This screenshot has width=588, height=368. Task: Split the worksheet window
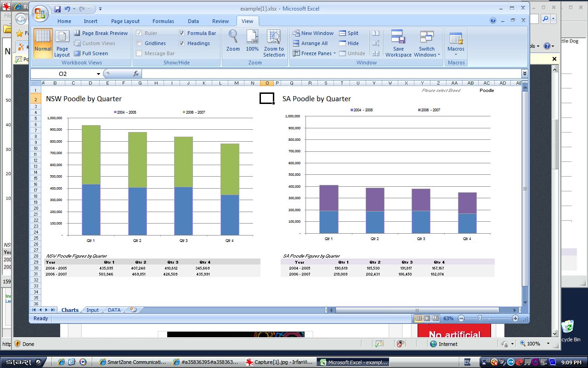click(349, 33)
